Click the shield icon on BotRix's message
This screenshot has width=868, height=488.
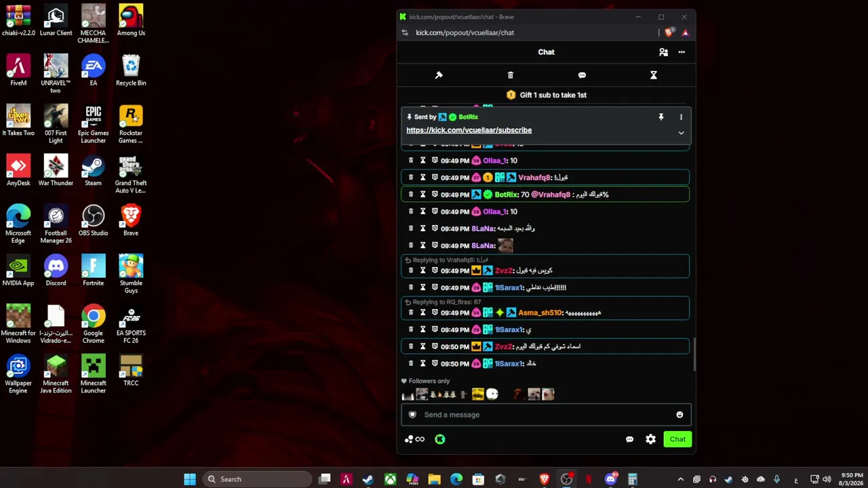tap(435, 195)
